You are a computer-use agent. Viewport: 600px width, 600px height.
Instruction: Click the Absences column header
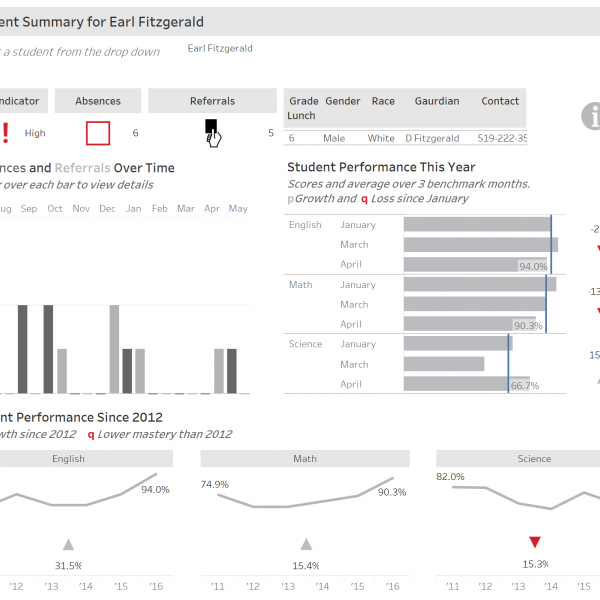pos(98,101)
